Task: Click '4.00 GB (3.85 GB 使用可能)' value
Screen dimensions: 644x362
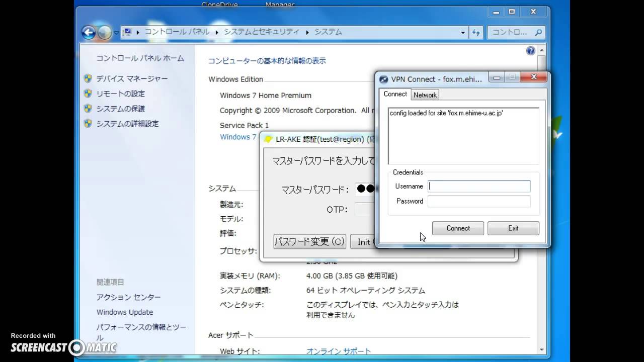Action: (352, 276)
